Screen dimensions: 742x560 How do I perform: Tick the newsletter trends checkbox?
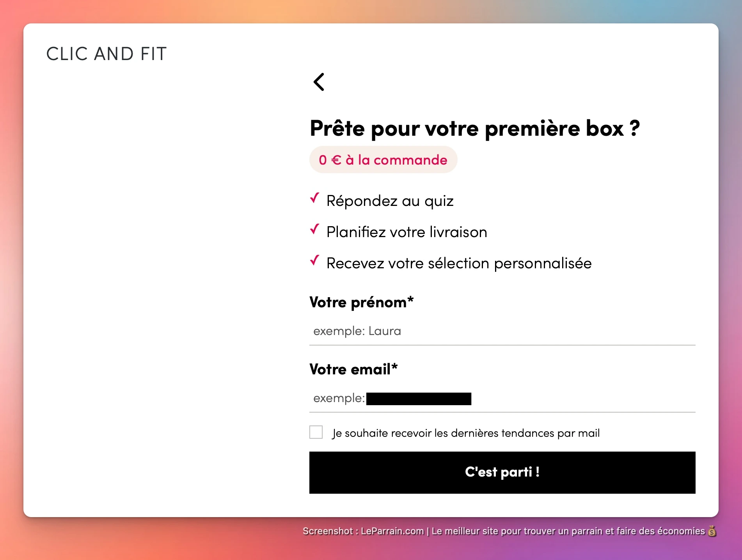(x=316, y=432)
